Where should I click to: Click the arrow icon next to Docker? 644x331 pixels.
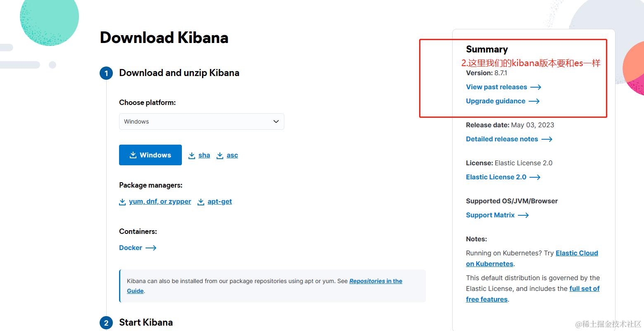pos(151,248)
